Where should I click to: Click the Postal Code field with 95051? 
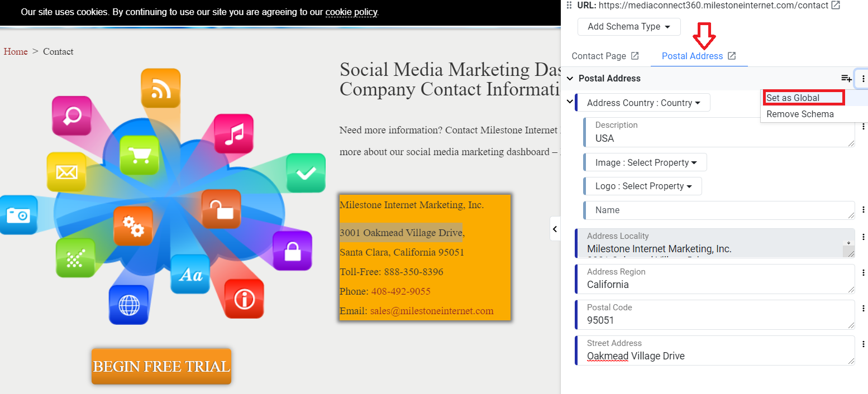point(715,314)
